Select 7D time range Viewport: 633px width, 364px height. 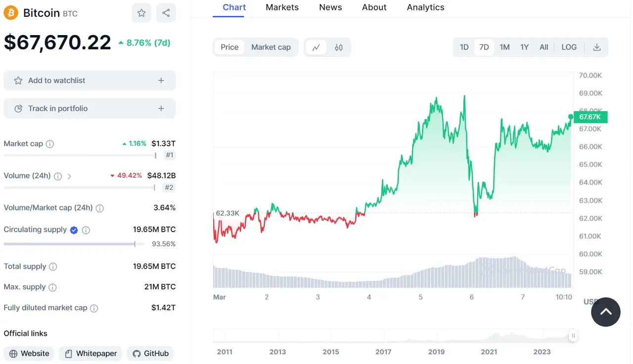pyautogui.click(x=484, y=47)
